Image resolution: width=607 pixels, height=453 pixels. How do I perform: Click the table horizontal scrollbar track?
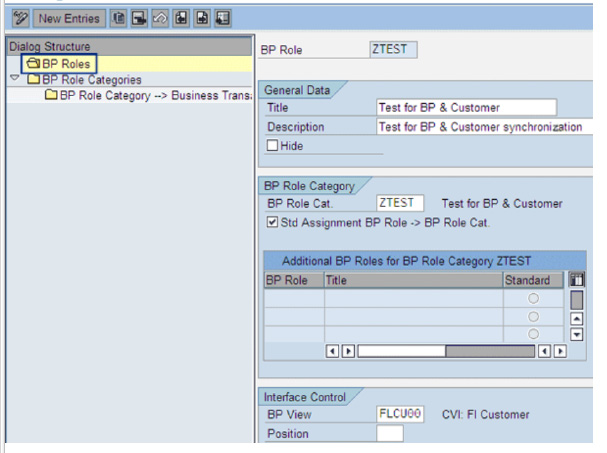tap(446, 351)
